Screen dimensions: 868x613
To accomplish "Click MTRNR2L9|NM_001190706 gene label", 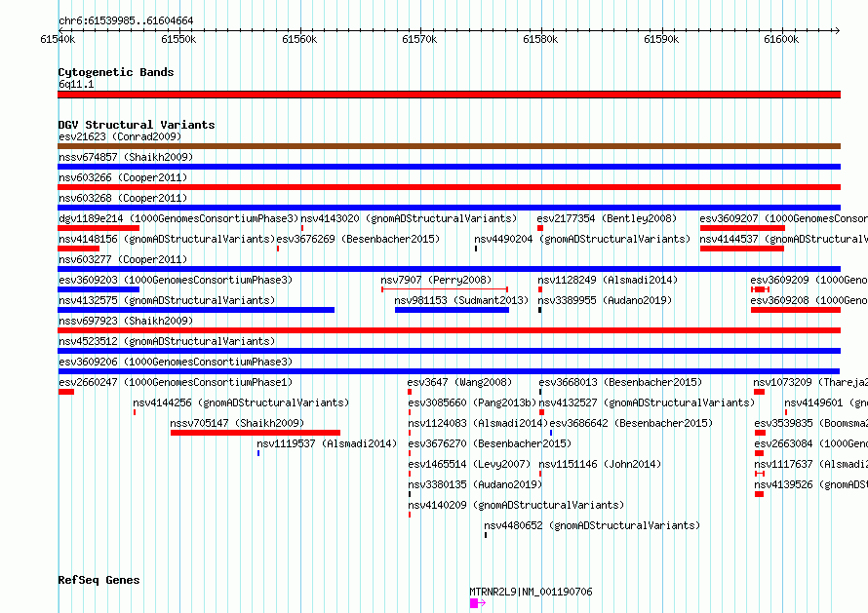I will click(531, 592).
